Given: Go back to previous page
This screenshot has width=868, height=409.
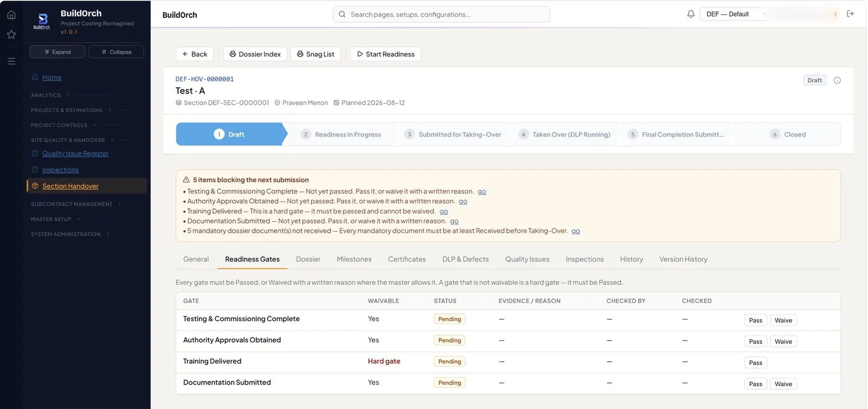Looking at the screenshot, I should [195, 54].
